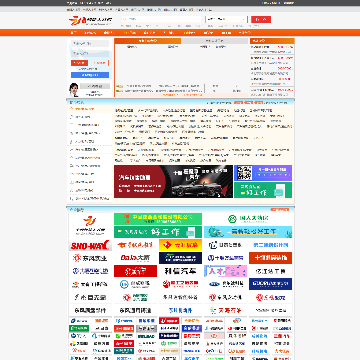Open the 汽车销售顾问 car ad banner

coord(173,181)
